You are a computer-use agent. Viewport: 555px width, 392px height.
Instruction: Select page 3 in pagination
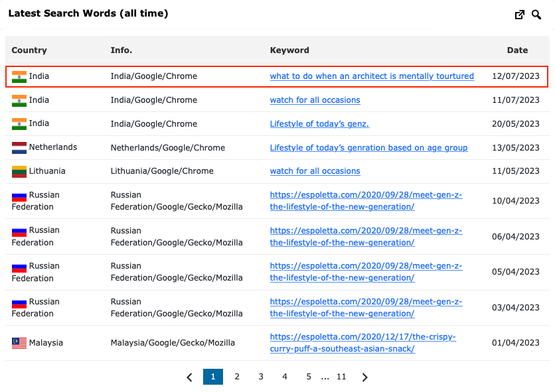coord(261,377)
